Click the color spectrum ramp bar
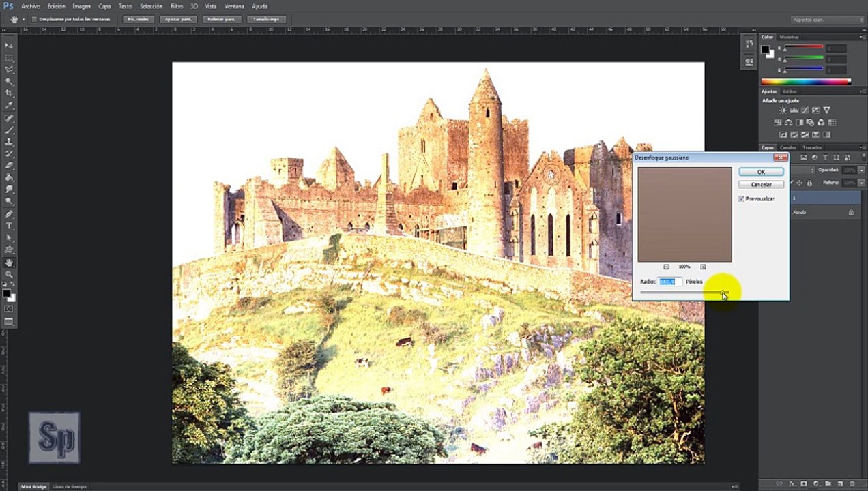868x491 pixels. [x=806, y=82]
